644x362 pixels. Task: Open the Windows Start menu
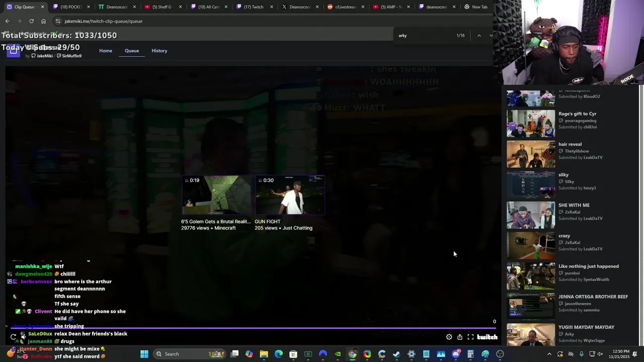click(x=144, y=354)
